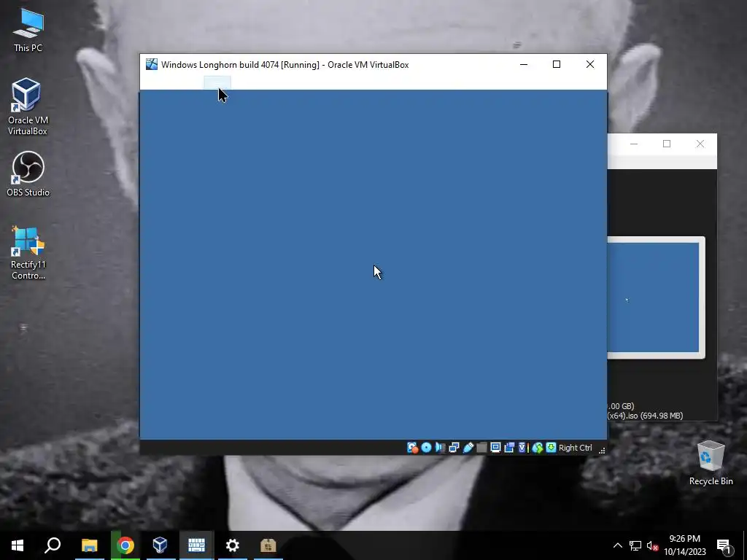Switch to VirtualBox Manager cube icon on taskbar

pyautogui.click(x=160, y=545)
